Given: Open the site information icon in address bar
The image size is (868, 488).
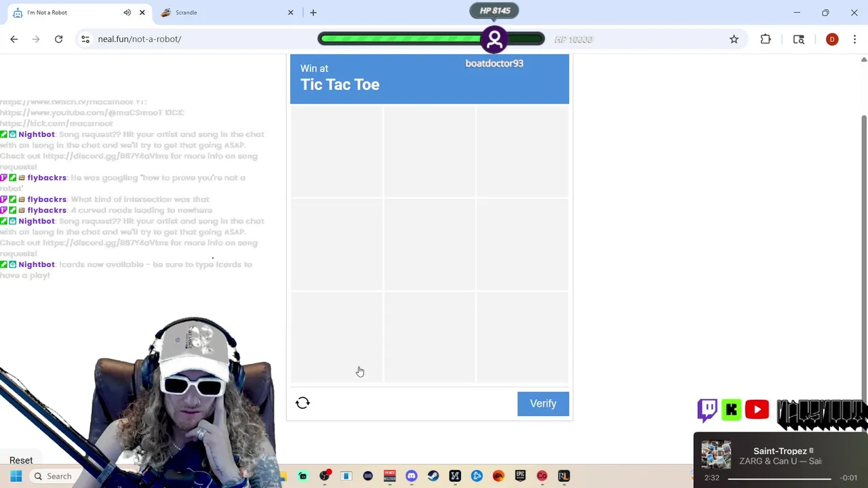Looking at the screenshot, I should [x=85, y=39].
